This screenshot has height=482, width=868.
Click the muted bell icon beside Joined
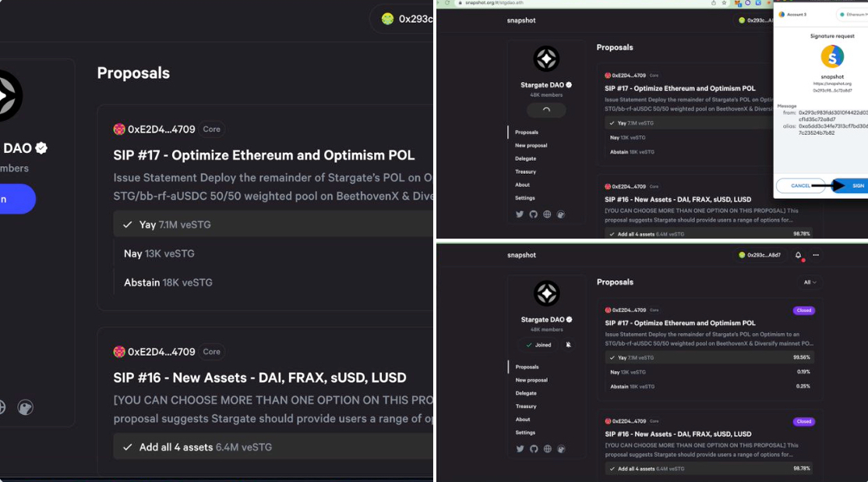tap(568, 345)
